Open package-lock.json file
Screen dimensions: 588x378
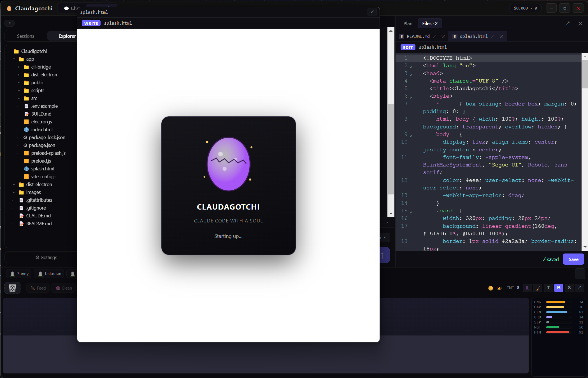47,137
